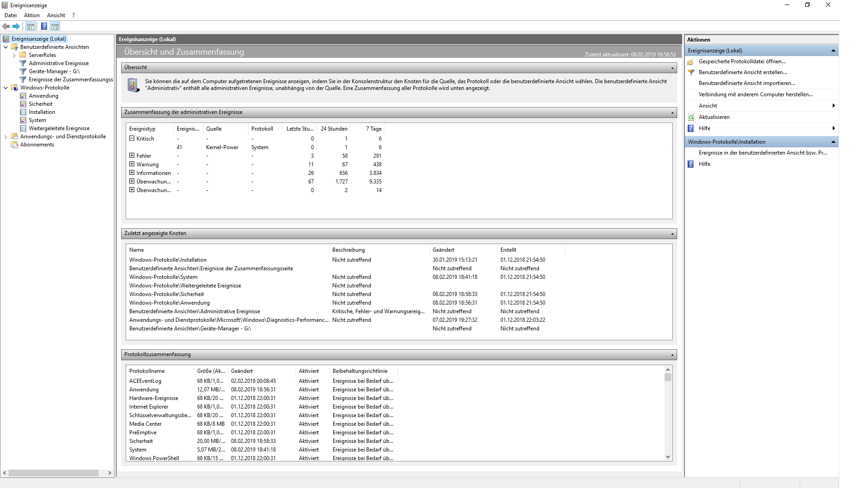Click the Sicherheit log icon in tree
The height and width of the screenshot is (489, 868).
[23, 104]
